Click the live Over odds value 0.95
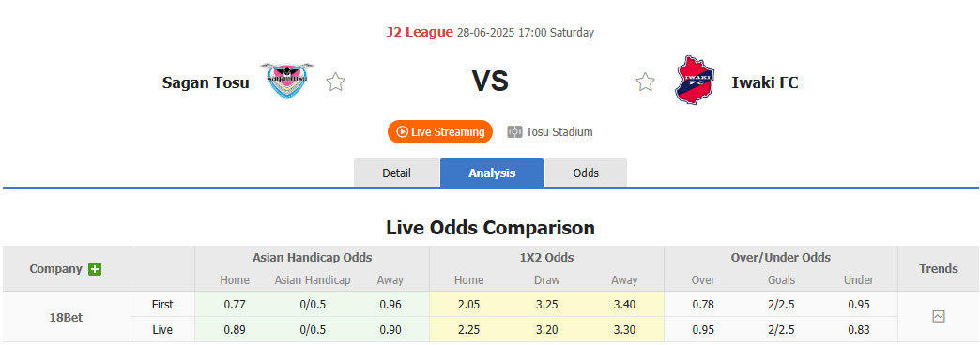Screen dimensions: 980x345 [x=703, y=329]
